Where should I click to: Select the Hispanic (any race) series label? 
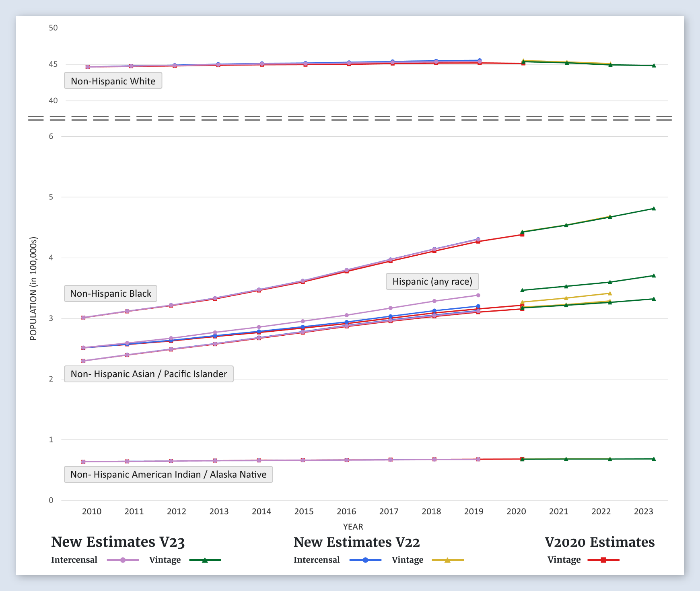432,281
